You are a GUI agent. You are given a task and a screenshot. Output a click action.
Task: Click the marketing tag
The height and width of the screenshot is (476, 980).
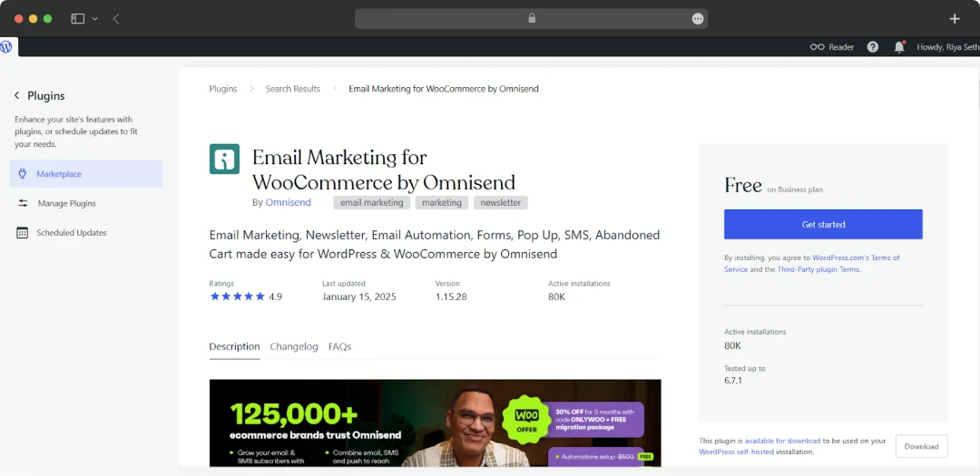pos(442,202)
